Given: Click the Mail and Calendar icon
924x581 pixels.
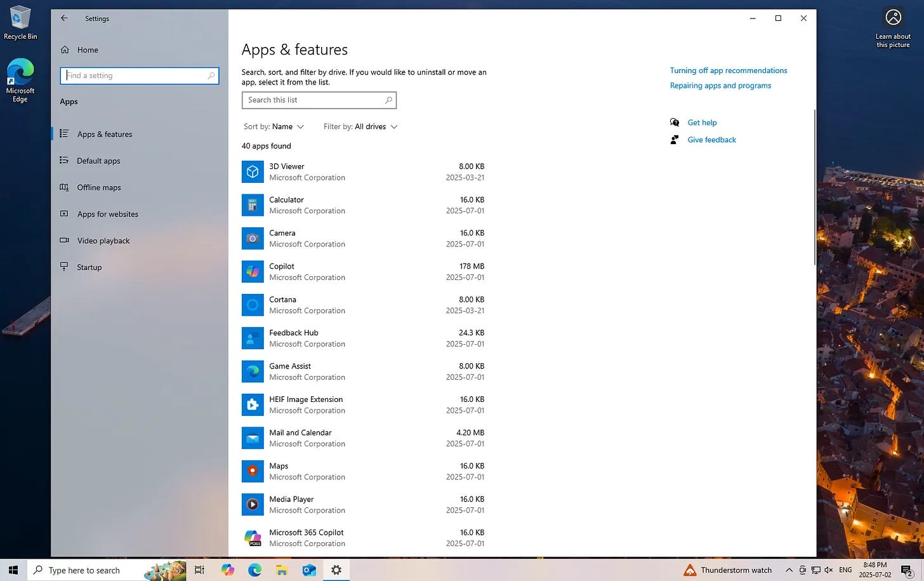Looking at the screenshot, I should [x=253, y=438].
